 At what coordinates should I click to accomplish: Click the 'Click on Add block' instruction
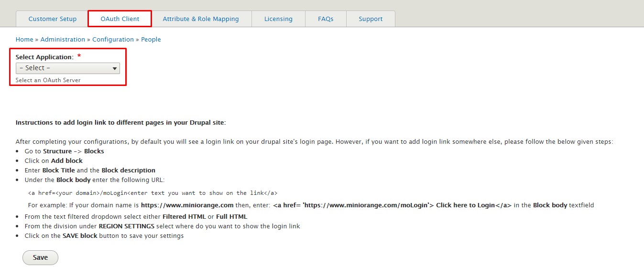click(x=54, y=161)
